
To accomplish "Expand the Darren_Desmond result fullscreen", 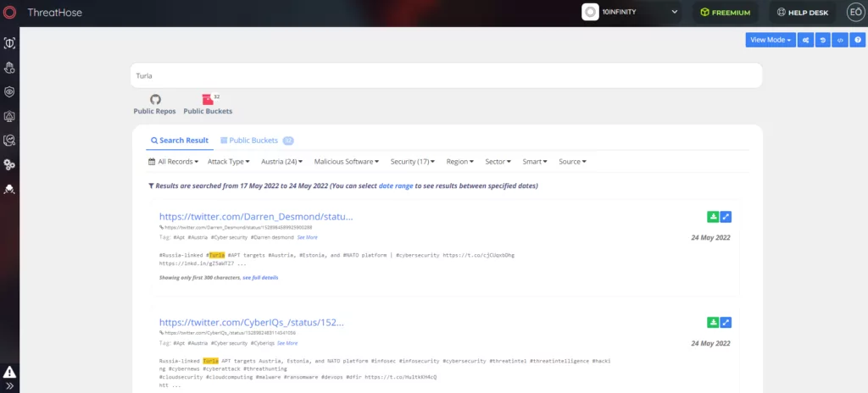I will click(726, 217).
